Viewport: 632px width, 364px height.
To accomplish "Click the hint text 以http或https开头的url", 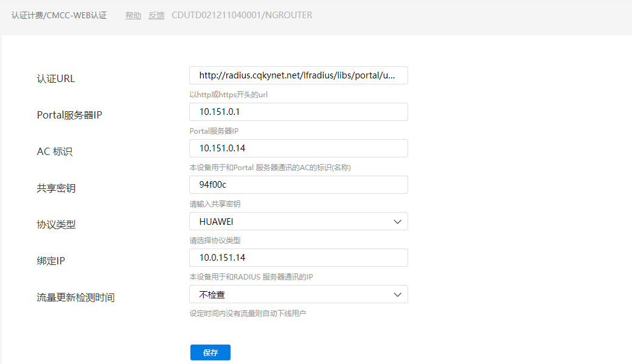I will pos(229,95).
